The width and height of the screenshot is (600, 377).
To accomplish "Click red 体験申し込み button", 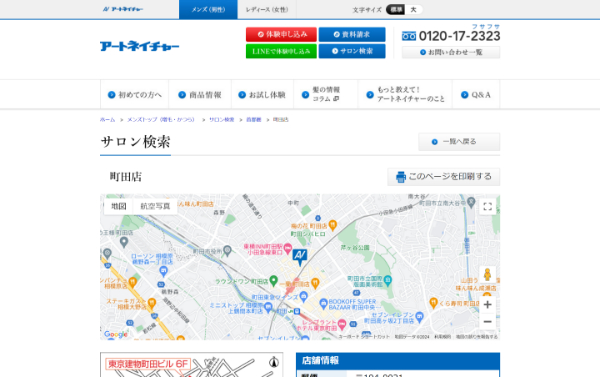I will pyautogui.click(x=281, y=34).
